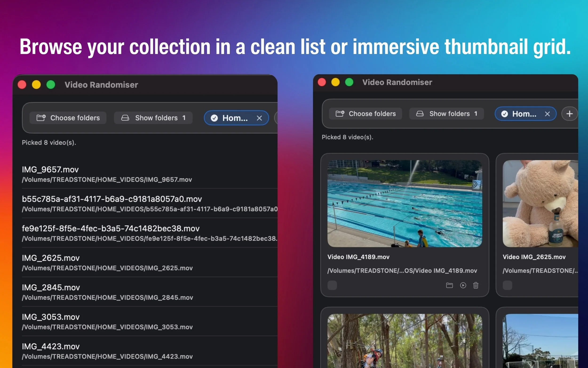Remove the Hom... chip in the right window
The image size is (588, 368).
point(547,114)
